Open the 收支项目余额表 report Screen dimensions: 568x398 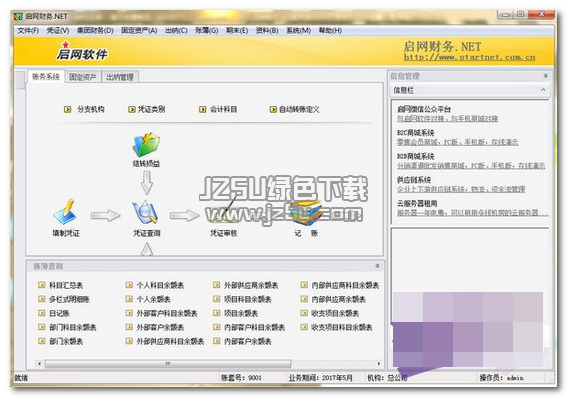[330, 313]
